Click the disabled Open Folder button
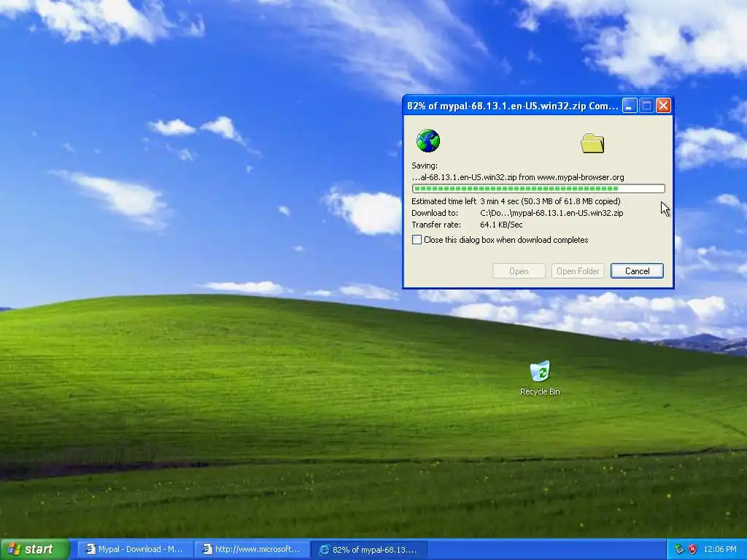 (x=578, y=271)
